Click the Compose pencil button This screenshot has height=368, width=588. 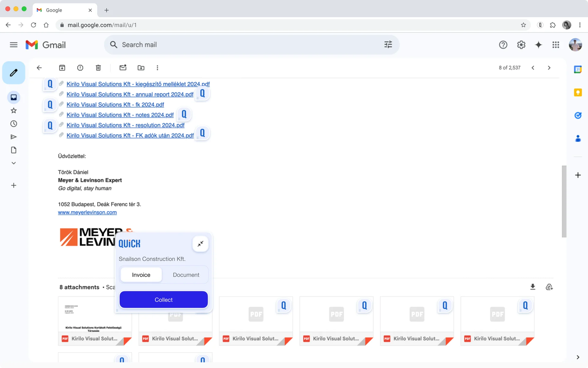[13, 73]
